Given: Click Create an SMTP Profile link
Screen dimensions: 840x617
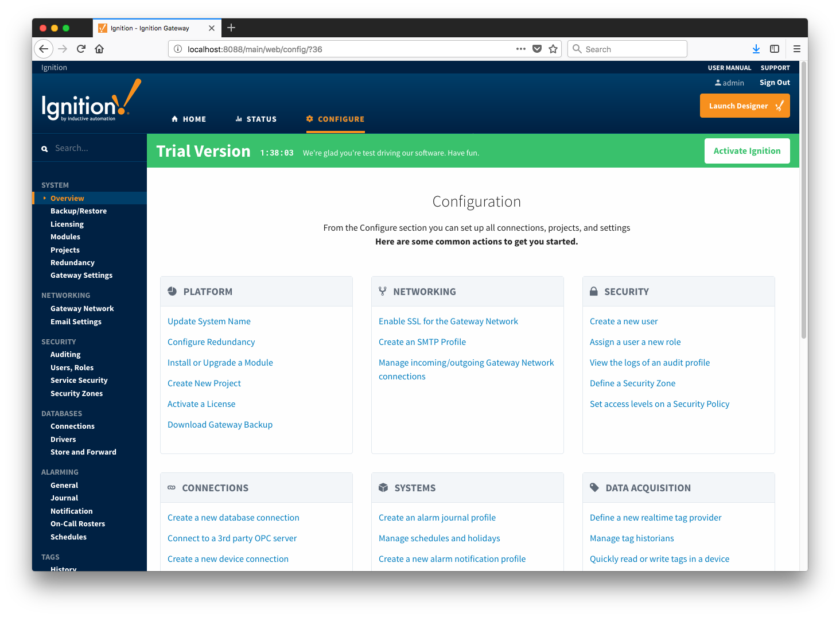Looking at the screenshot, I should (422, 342).
